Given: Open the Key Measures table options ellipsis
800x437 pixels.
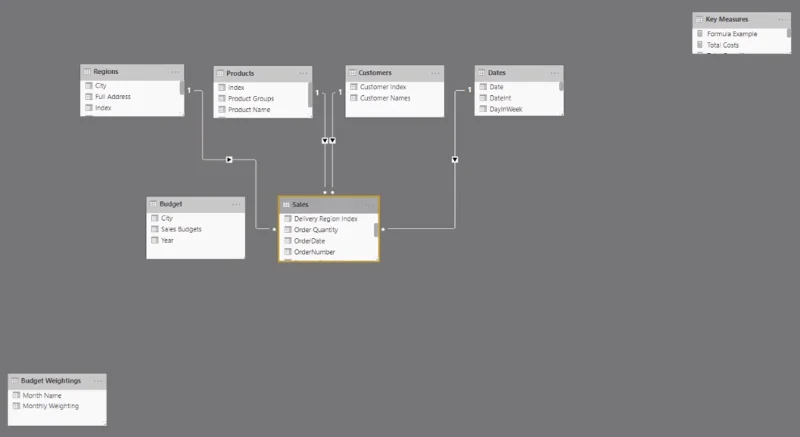Looking at the screenshot, I should pyautogui.click(x=782, y=19).
